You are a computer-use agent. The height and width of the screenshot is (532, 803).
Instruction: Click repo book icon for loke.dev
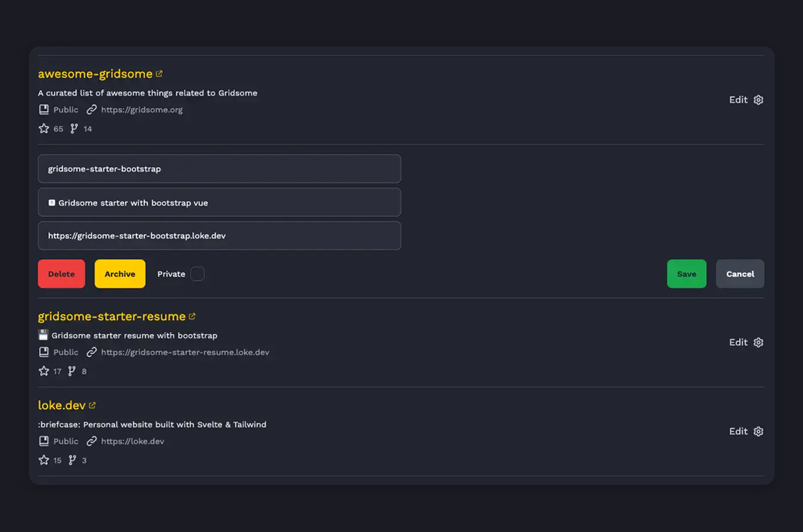pyautogui.click(x=44, y=441)
